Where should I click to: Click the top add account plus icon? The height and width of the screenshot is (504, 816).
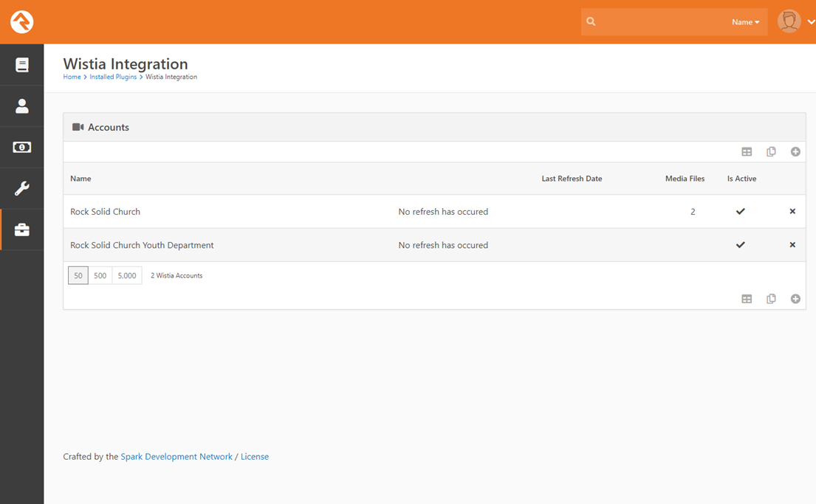click(795, 152)
